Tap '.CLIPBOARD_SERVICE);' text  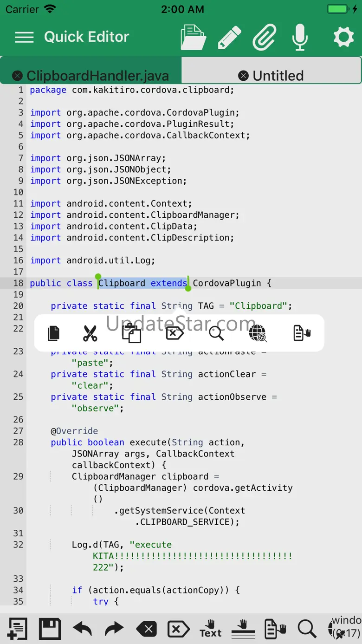point(187,522)
